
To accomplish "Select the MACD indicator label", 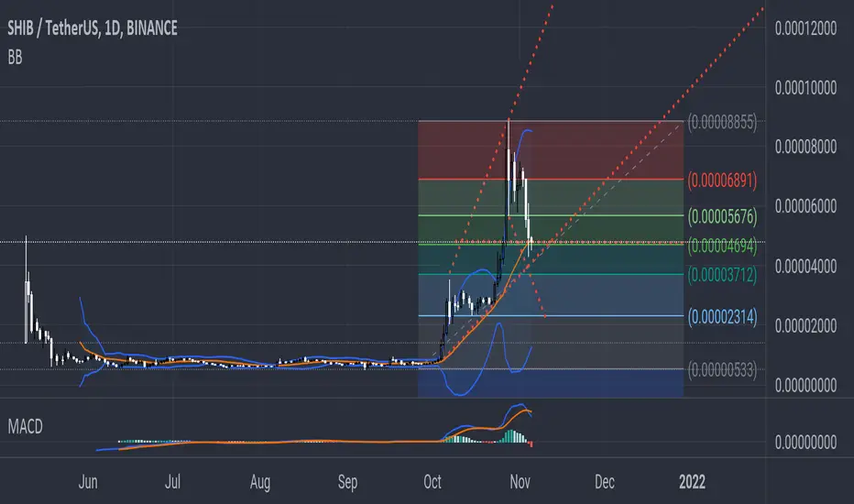I will pyautogui.click(x=25, y=426).
